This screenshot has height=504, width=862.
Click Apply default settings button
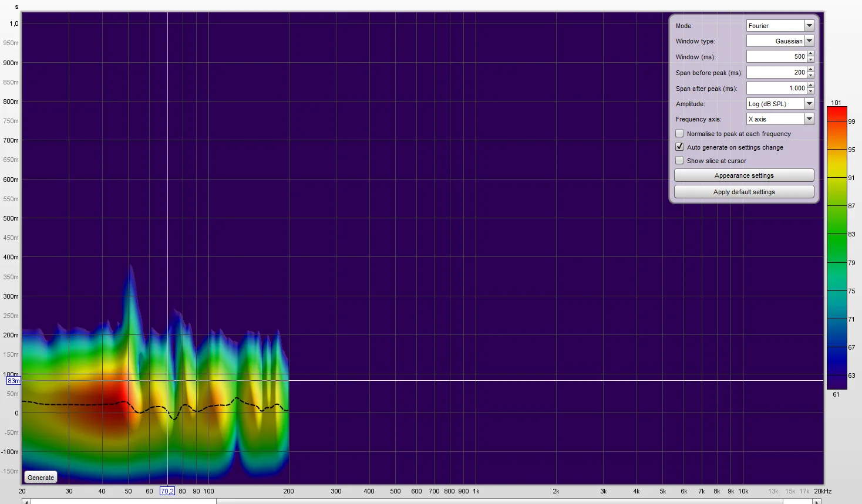pyautogui.click(x=744, y=192)
